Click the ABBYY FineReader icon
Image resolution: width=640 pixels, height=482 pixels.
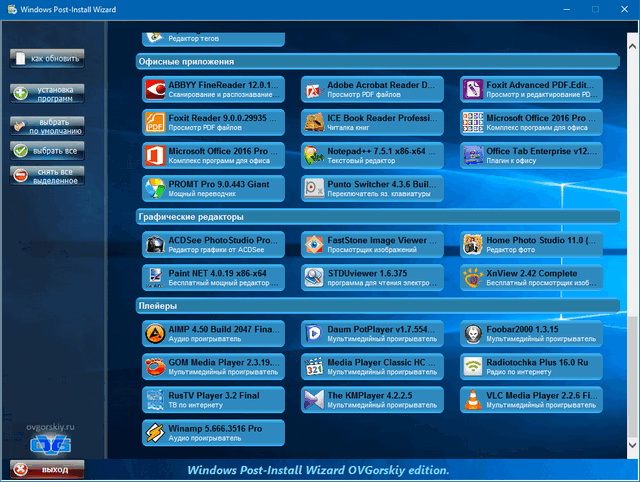(x=156, y=91)
